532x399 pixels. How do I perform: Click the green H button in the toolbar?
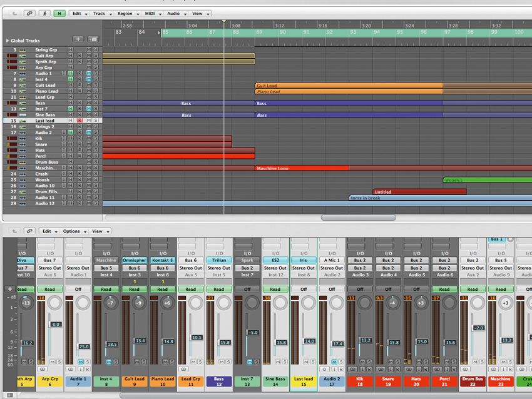point(61,13)
